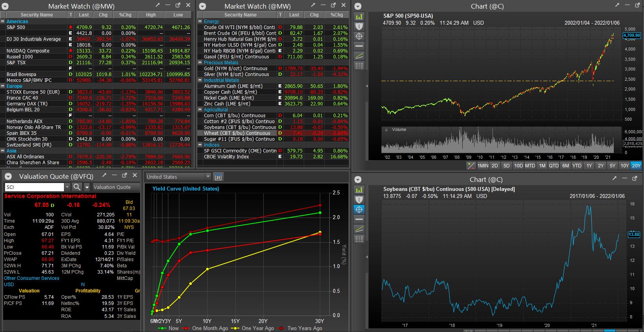Sort Energy Market Watch by %Chg column
The image size is (644, 332).
(x=337, y=15)
